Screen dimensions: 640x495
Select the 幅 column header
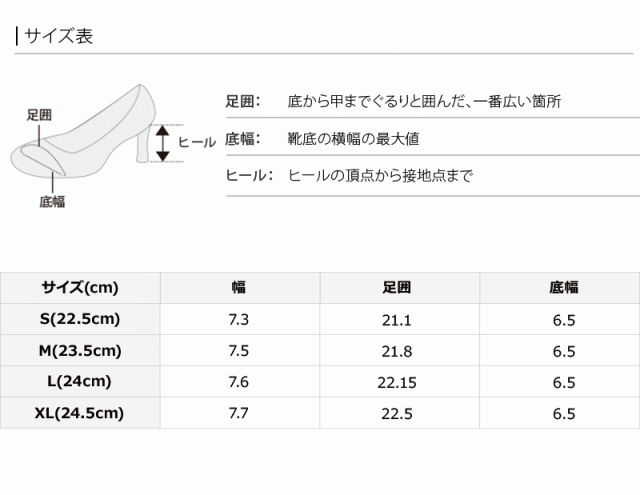pyautogui.click(x=239, y=288)
